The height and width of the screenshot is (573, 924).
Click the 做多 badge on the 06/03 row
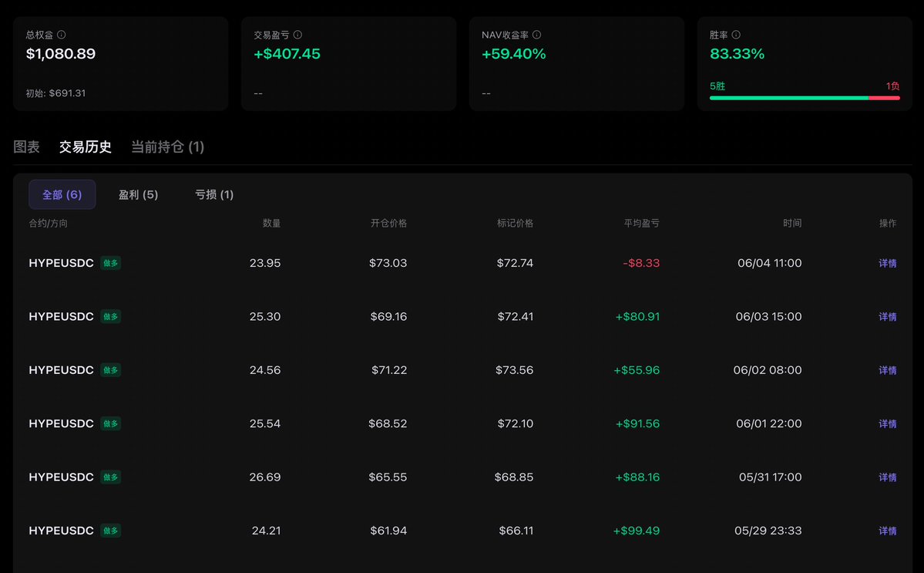tap(110, 316)
